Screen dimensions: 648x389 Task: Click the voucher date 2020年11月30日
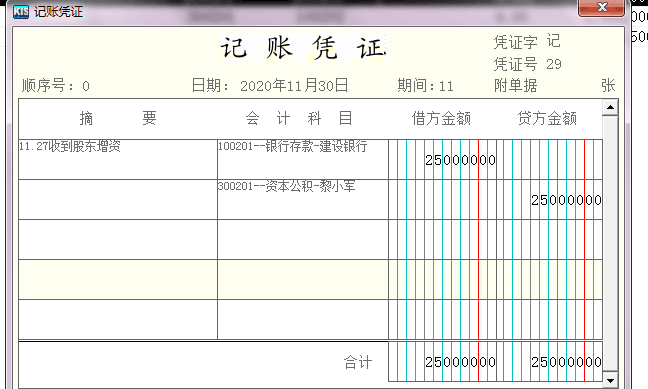click(x=294, y=86)
